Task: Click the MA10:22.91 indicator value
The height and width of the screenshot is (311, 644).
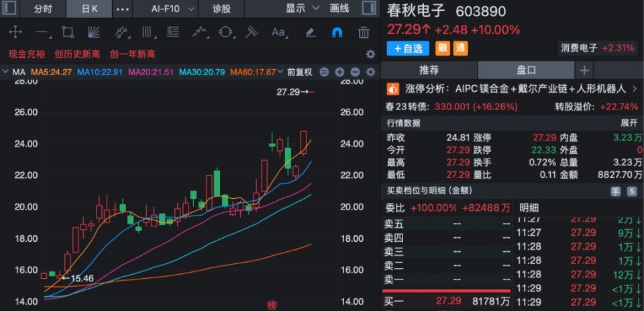Action: 100,72
